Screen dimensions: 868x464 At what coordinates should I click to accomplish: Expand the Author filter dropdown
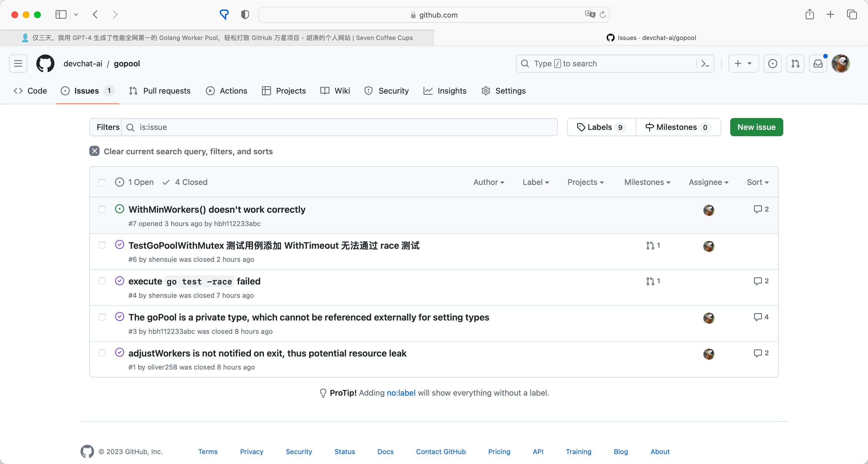[489, 182]
